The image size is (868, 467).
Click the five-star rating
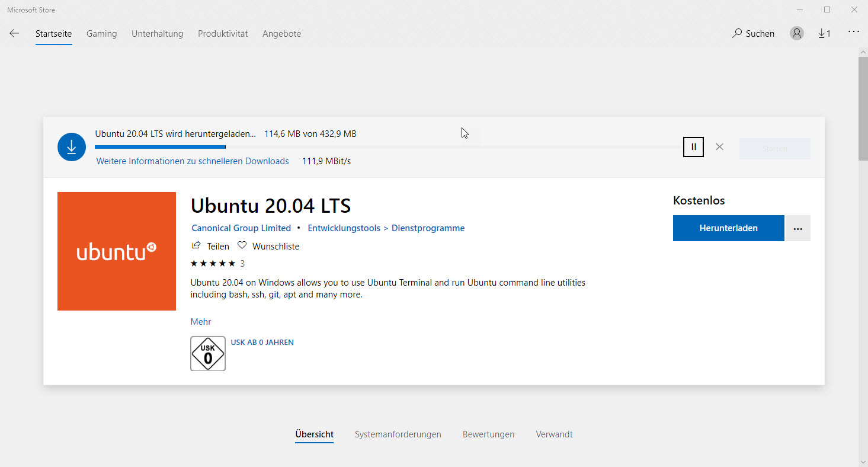tap(213, 263)
